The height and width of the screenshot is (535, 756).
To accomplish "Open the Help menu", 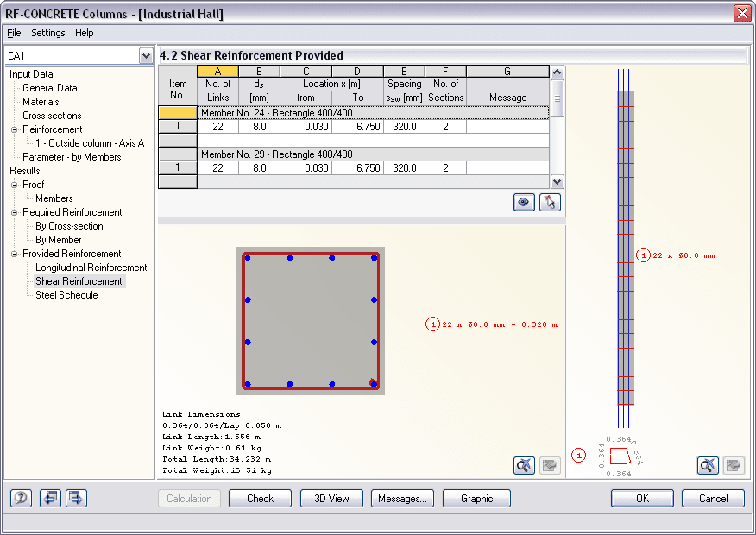I will point(85,33).
